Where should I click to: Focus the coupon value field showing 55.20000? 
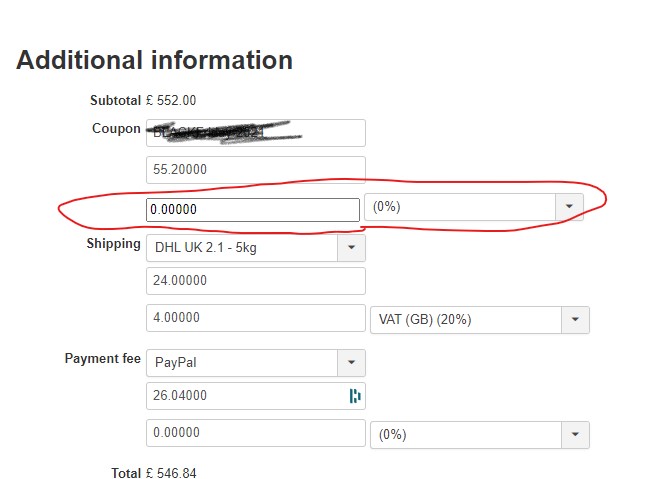[255, 170]
